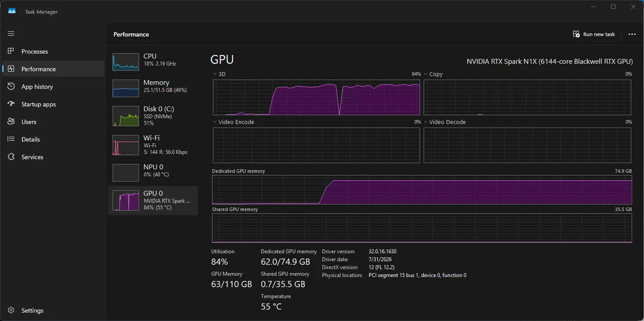Maximize the Task Manager window
Screen dimensions: 644x321
point(613,7)
